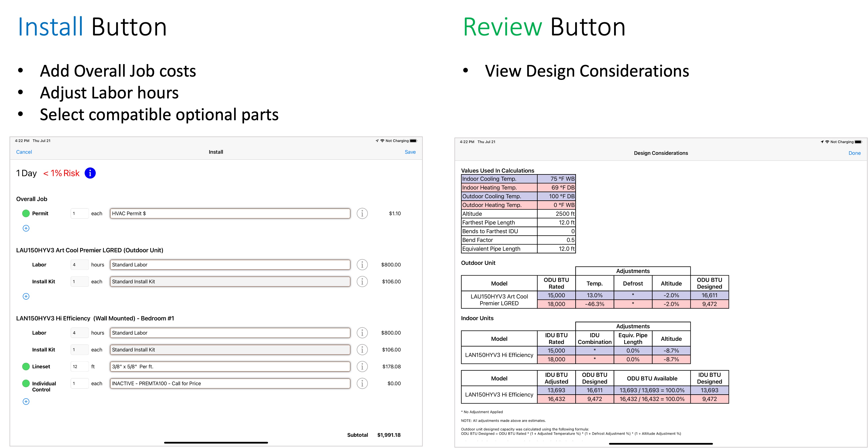
Task: Open Bedroom #1 Standard Install Kit selector
Action: coord(230,350)
